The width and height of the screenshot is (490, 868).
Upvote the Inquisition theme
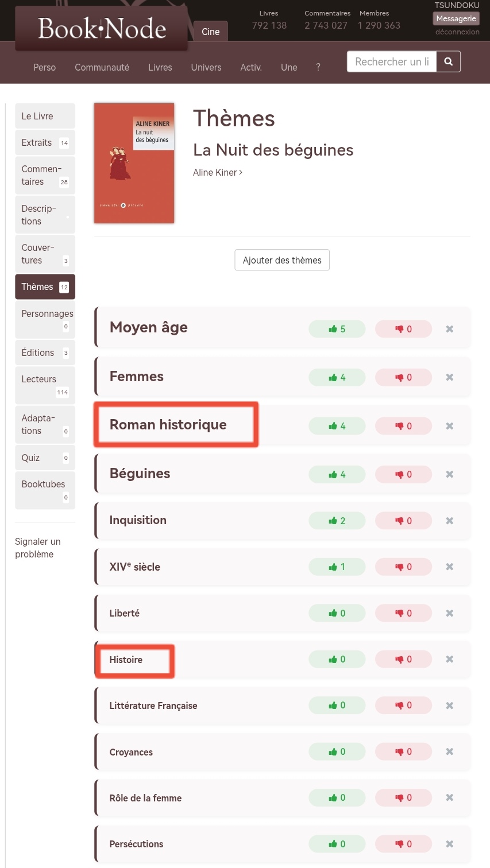[x=337, y=521]
